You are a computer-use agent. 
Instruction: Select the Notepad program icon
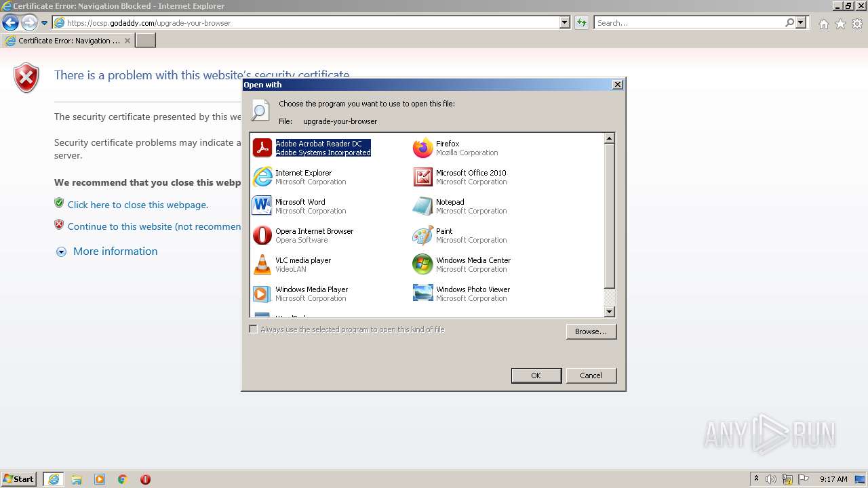point(423,206)
